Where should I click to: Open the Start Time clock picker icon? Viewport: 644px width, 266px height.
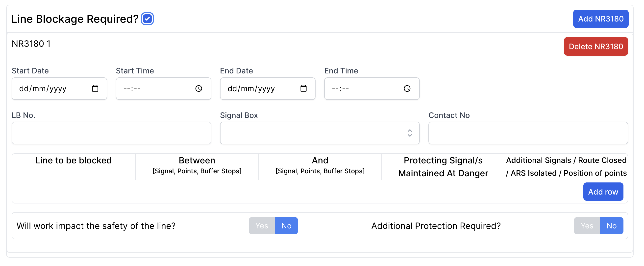click(x=198, y=89)
